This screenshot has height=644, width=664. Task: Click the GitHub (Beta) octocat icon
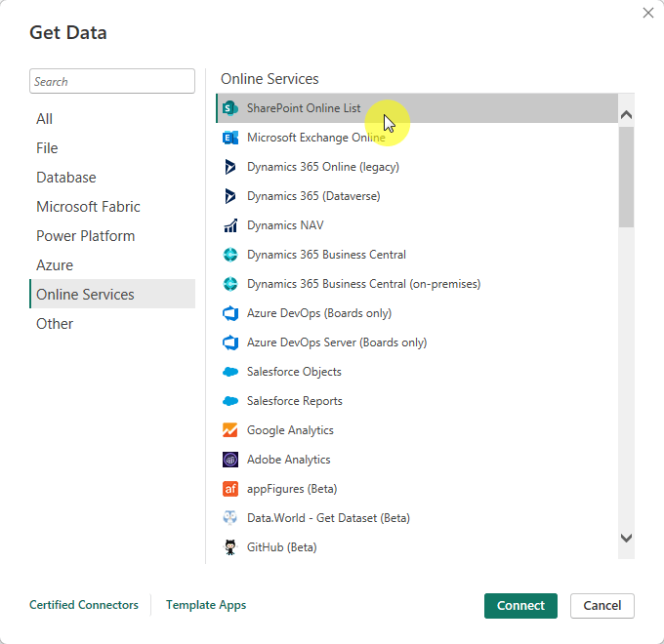230,547
